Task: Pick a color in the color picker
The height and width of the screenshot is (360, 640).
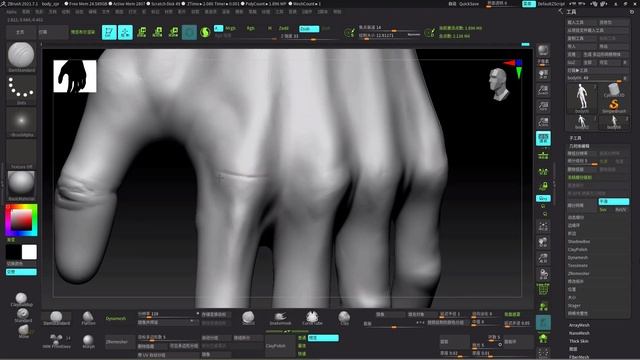Action: click(x=21, y=220)
